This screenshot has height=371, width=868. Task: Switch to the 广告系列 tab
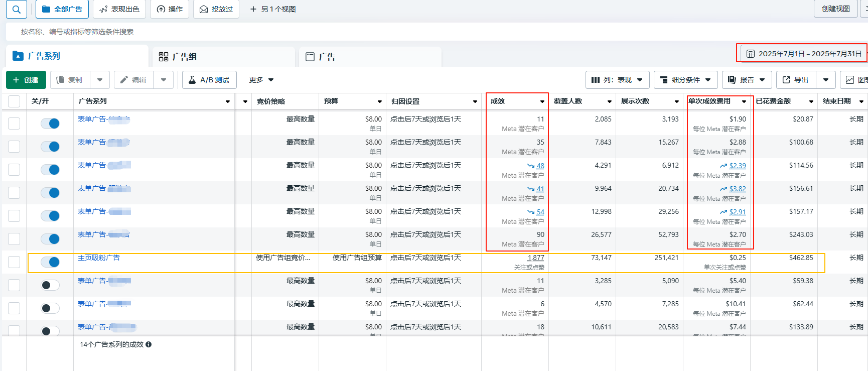pos(78,56)
